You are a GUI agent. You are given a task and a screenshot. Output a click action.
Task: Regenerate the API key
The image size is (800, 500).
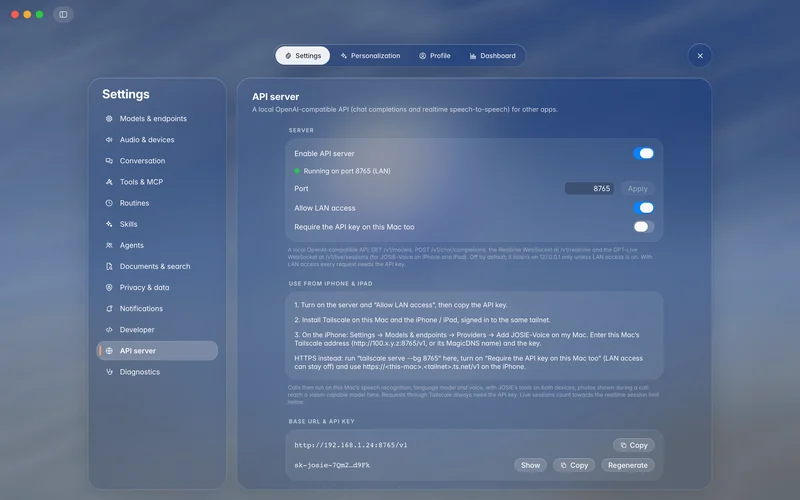[628, 465]
